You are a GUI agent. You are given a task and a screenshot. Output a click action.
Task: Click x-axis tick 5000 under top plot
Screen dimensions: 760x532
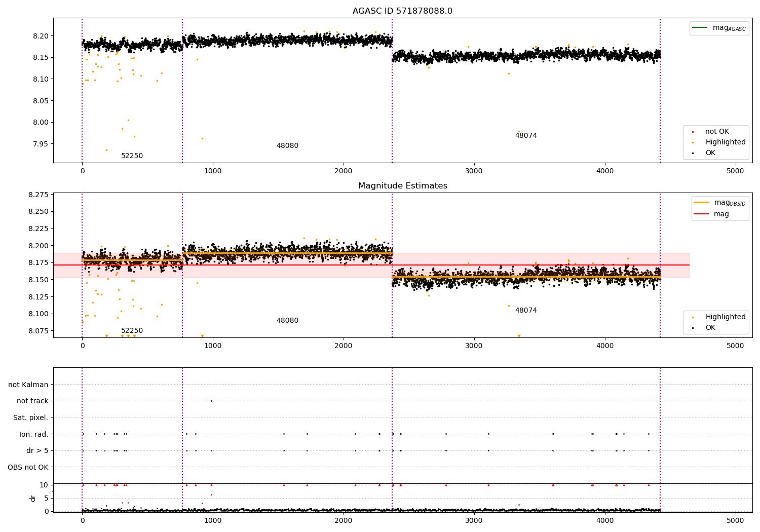point(736,171)
